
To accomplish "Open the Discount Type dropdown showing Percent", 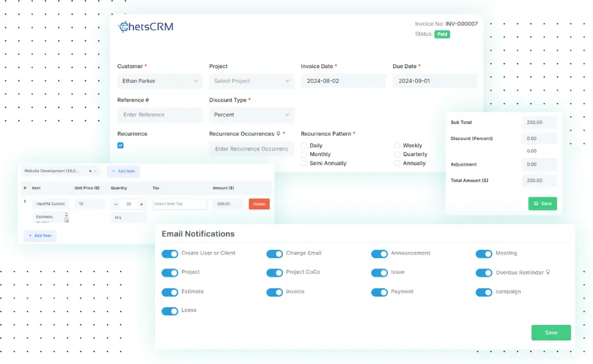I will tap(251, 114).
